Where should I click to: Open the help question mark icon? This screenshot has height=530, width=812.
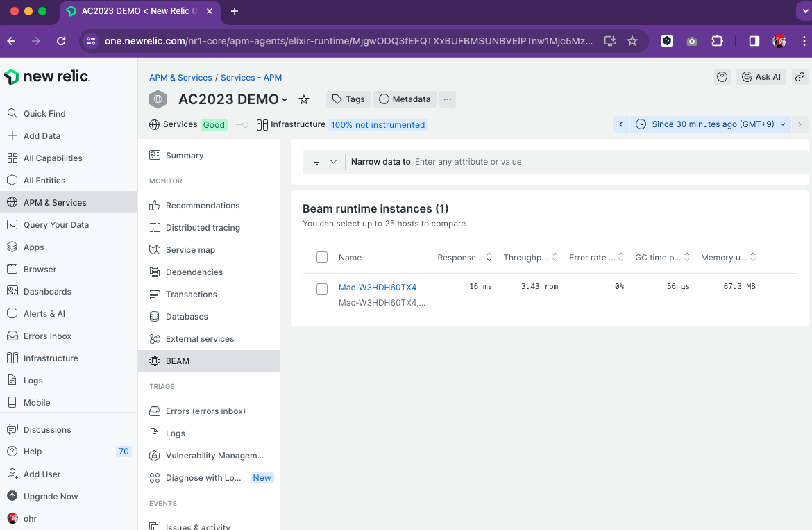point(722,77)
